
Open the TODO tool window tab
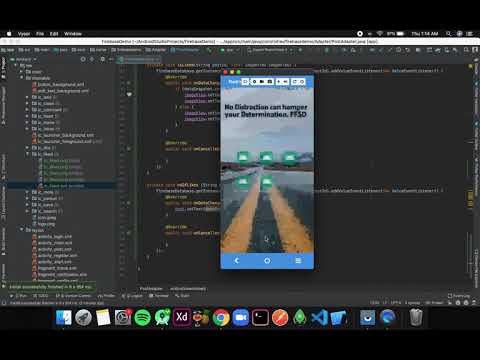point(41,296)
